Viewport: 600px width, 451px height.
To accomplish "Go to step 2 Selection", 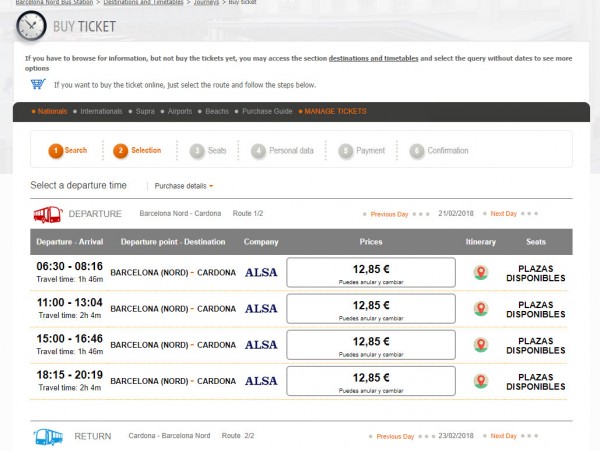I will (137, 150).
